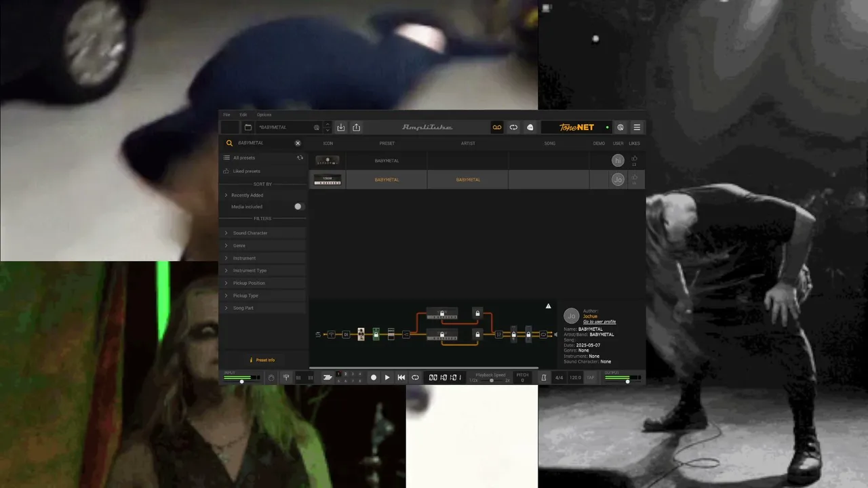Select the green locked stomp pedal
Screen dimensions: 868x488
(x=376, y=333)
